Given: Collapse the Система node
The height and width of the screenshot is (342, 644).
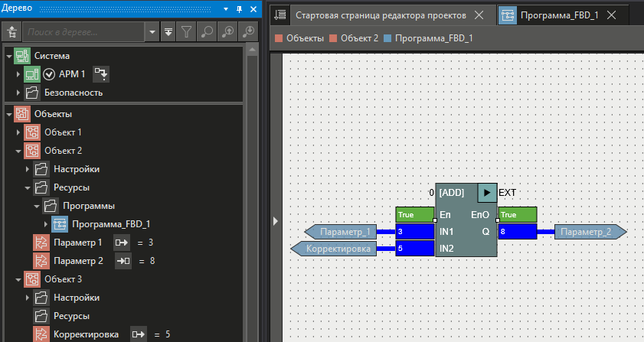Looking at the screenshot, I should [9, 56].
